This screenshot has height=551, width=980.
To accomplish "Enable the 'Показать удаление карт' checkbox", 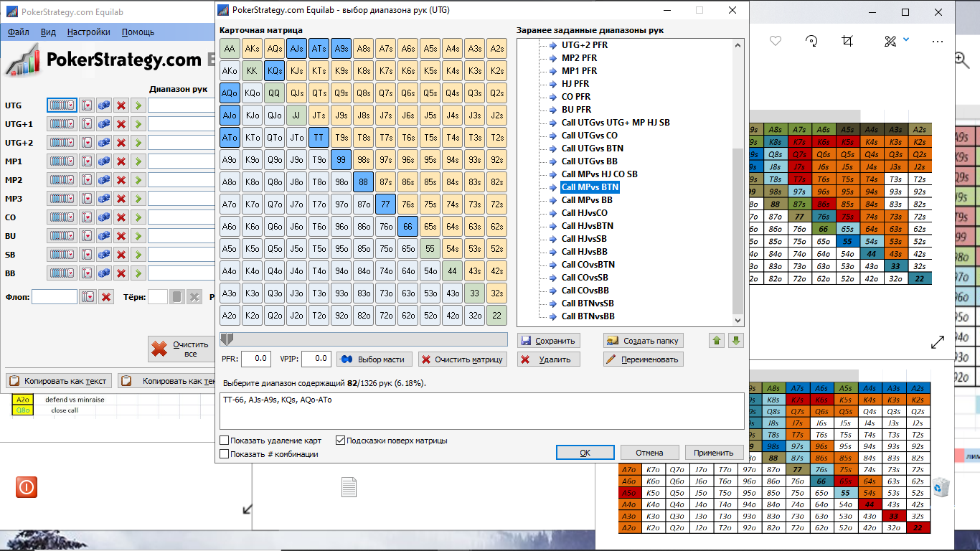I will 225,441.
